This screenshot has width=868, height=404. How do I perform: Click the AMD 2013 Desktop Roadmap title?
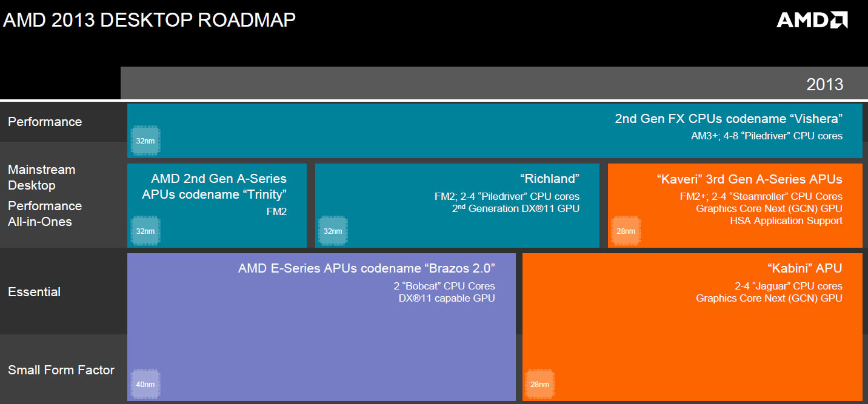[x=149, y=19]
